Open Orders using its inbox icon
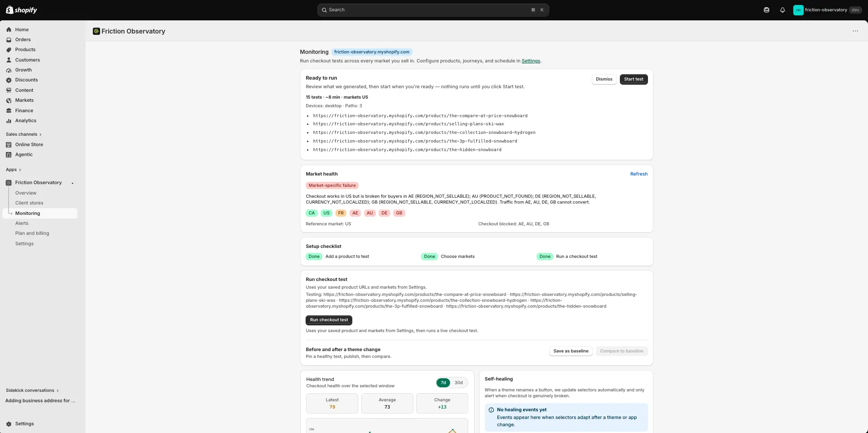The image size is (868, 433). tap(9, 40)
